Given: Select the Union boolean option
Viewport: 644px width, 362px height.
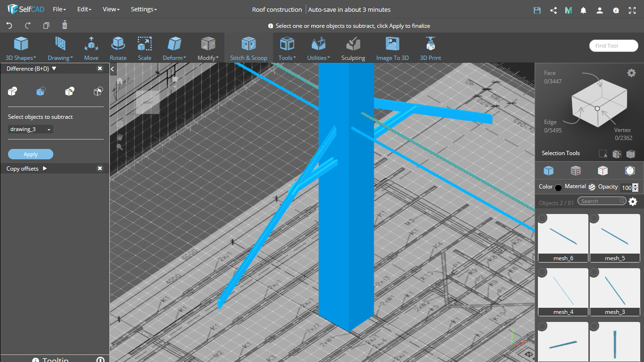Looking at the screenshot, I should [13, 91].
